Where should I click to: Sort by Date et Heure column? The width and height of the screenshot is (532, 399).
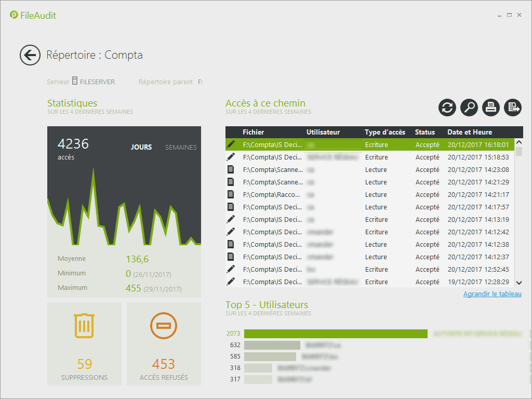[x=469, y=132]
